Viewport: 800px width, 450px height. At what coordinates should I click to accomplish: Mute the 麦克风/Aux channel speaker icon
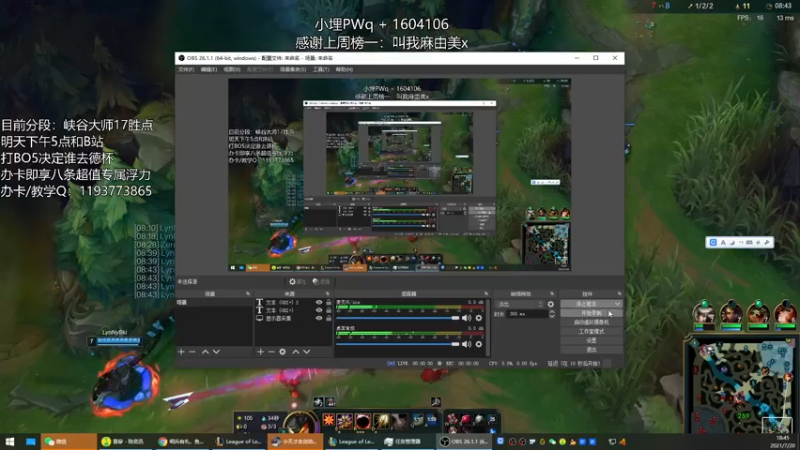[x=466, y=318]
